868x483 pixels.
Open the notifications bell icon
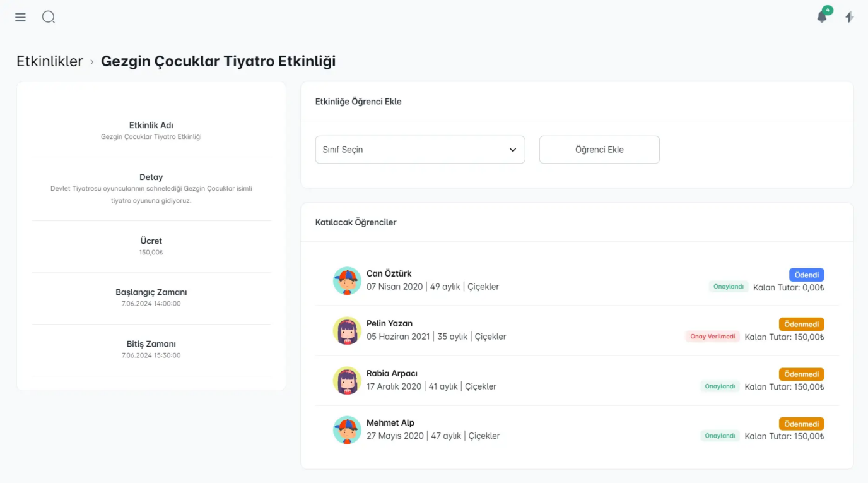pyautogui.click(x=821, y=18)
